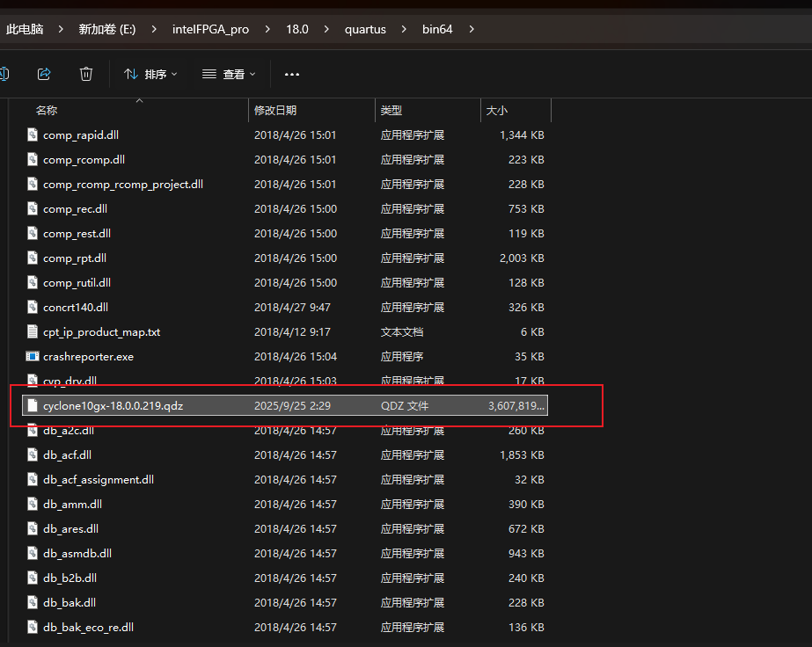Click the 1,344 KB size cell
Image resolution: width=812 pixels, height=647 pixels.
(522, 135)
